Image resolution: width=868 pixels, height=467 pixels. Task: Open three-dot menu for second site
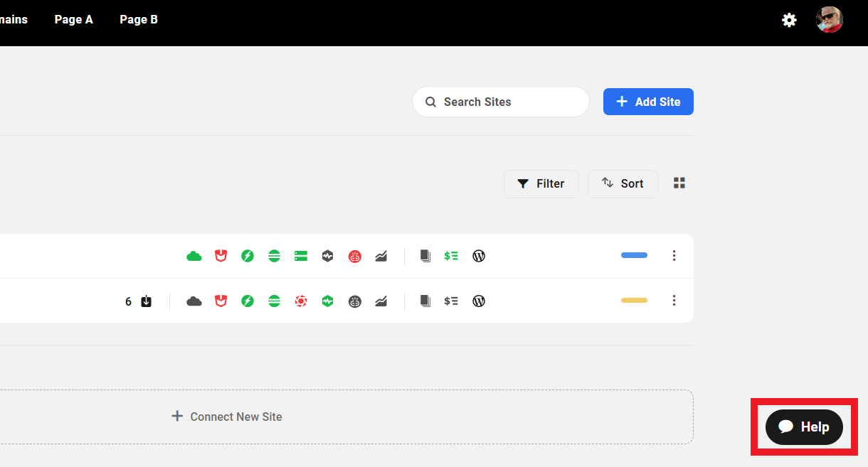pyautogui.click(x=674, y=301)
